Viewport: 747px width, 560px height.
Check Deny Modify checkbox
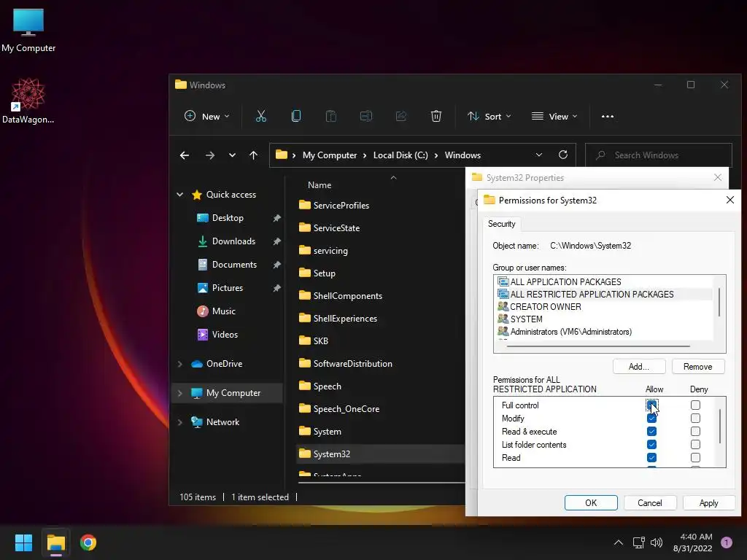tap(695, 418)
